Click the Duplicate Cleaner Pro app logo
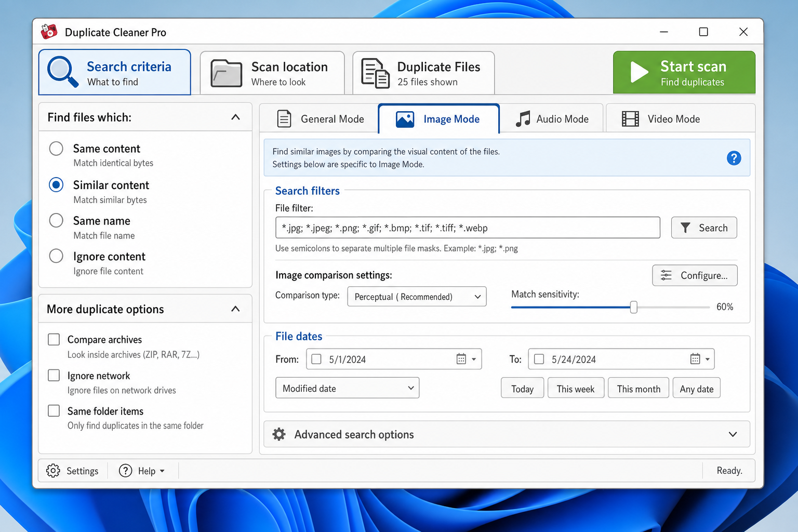This screenshot has width=798, height=532. click(x=49, y=32)
